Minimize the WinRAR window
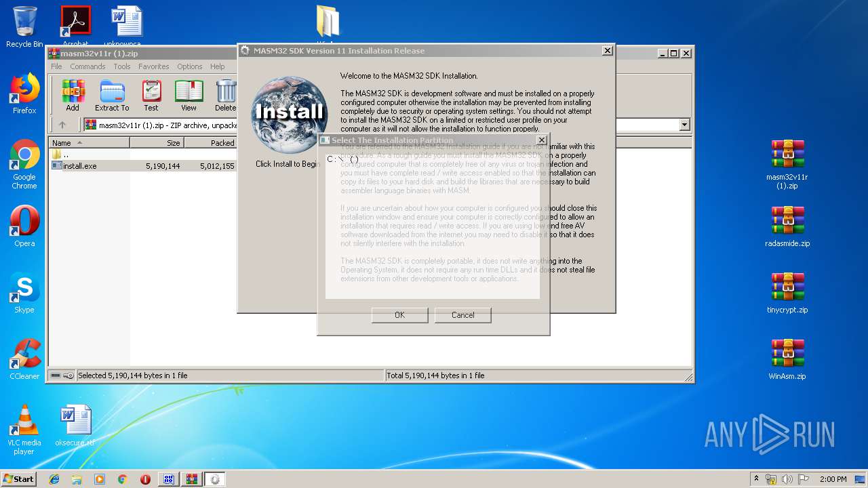Viewport: 868px width, 488px height. pos(661,53)
